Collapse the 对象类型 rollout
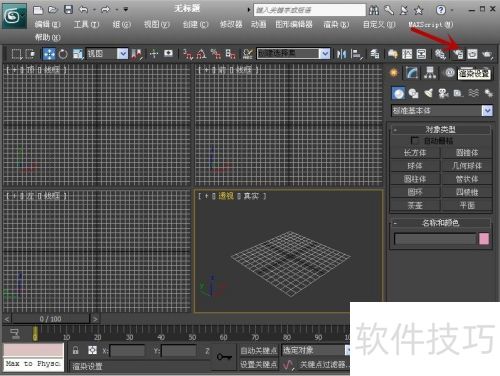The image size is (500, 376). coord(440,129)
